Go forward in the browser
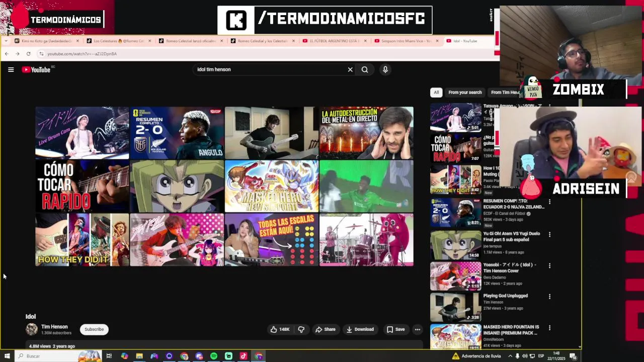The width and height of the screenshot is (644, 362). (17, 54)
